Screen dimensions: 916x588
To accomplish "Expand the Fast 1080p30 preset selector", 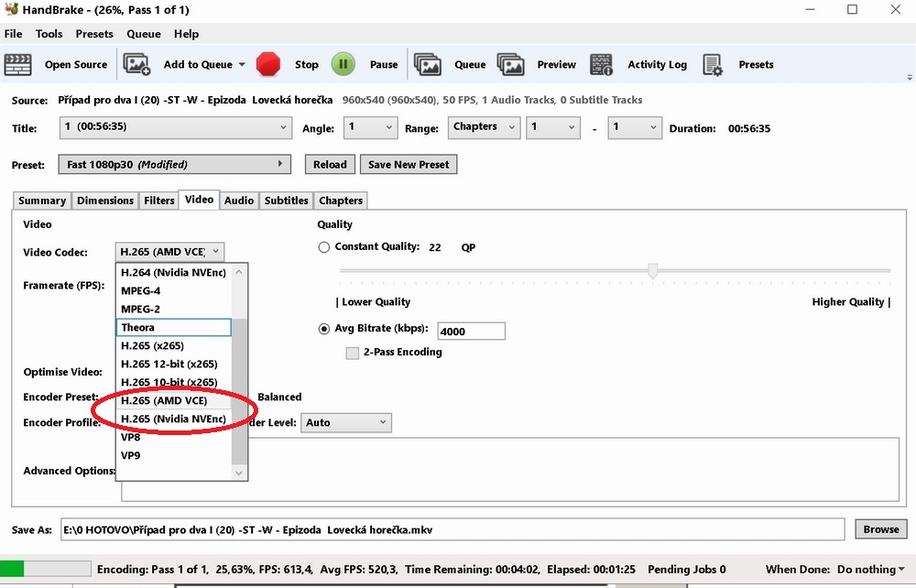I will (x=175, y=165).
